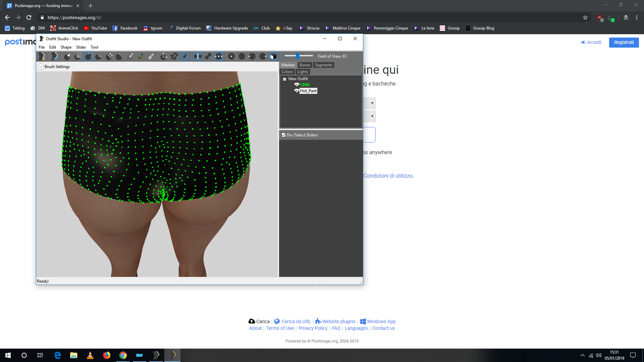The width and height of the screenshot is (644, 362).
Task: Hide the Hot_Pant mesh via eye icon
Action: 297,91
